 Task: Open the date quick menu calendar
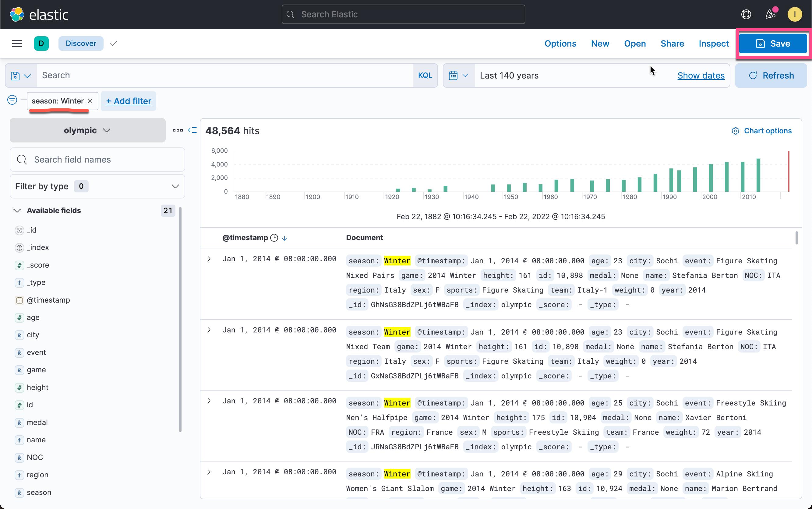(x=458, y=76)
